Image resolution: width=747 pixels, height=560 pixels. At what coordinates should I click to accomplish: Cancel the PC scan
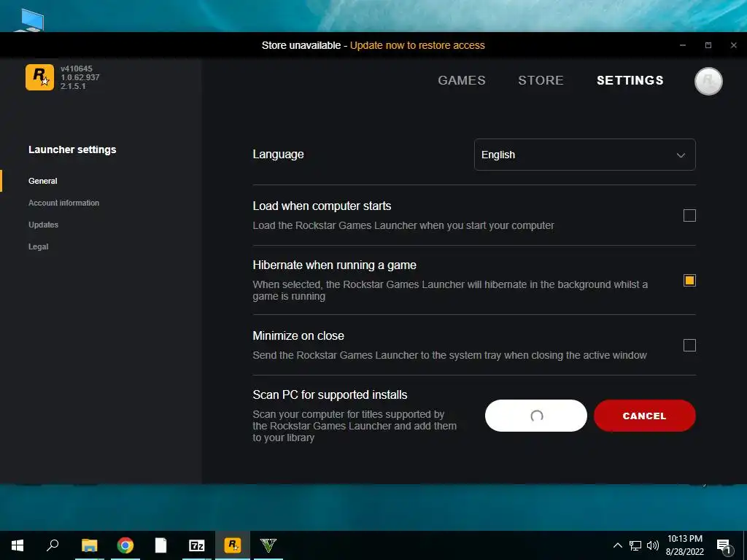(x=645, y=416)
